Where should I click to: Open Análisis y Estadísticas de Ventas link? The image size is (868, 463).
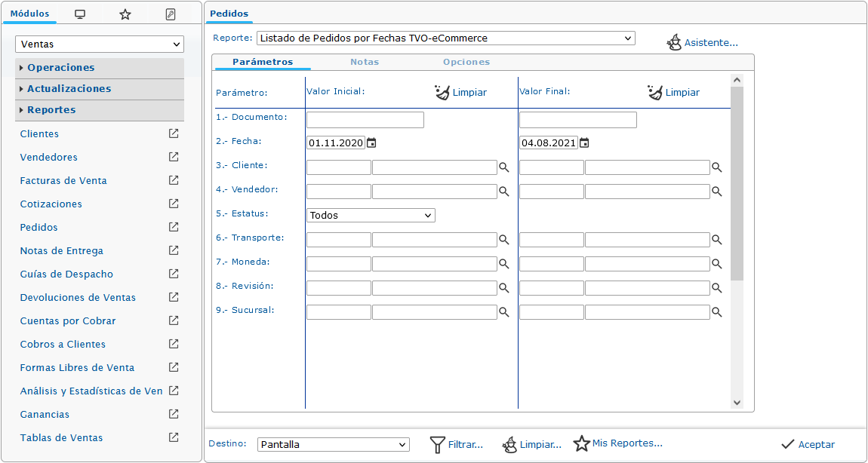pyautogui.click(x=91, y=391)
